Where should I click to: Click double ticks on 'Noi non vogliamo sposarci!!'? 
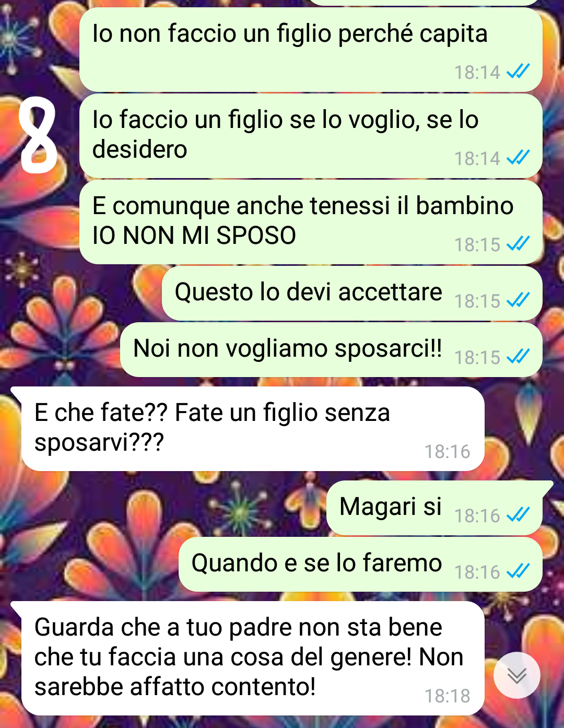pyautogui.click(x=518, y=357)
